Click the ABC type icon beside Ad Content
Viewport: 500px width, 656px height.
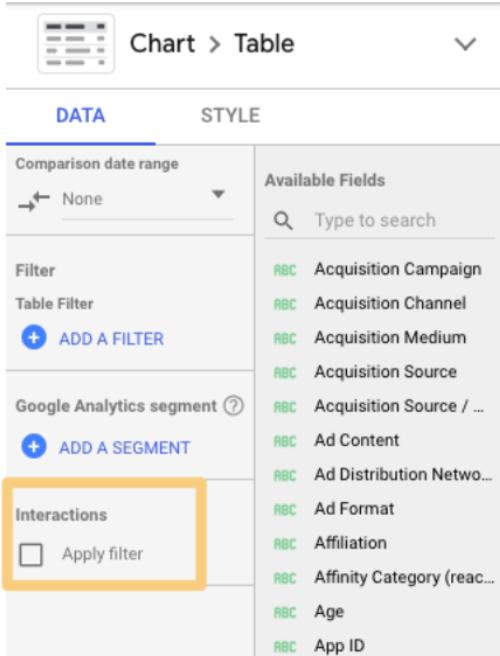285,442
